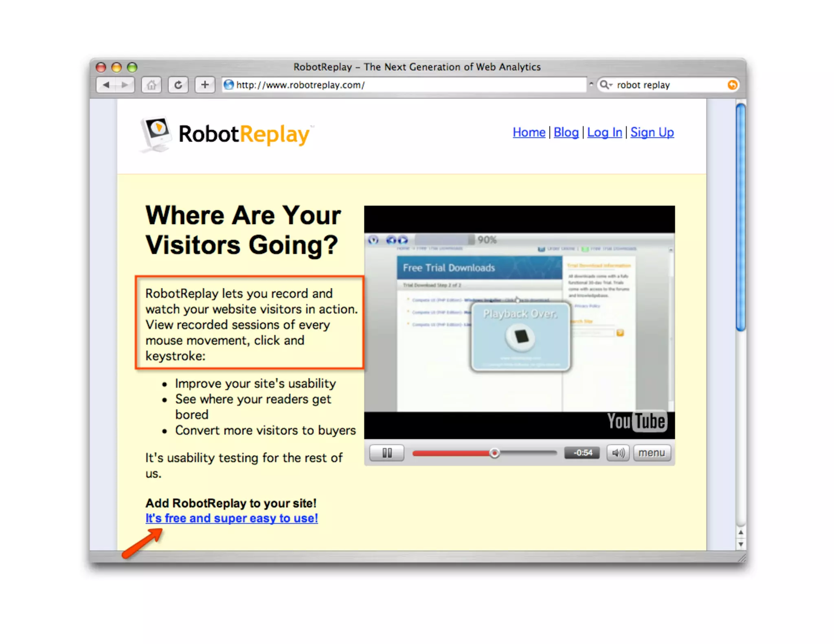Click the YouTube logo on the video
The width and height of the screenshot is (834, 644).
coord(637,421)
